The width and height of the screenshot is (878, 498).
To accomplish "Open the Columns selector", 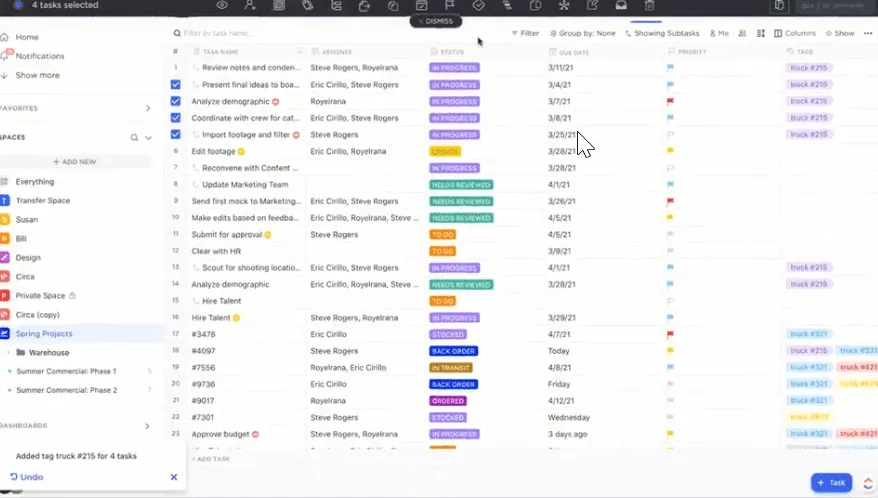I will (795, 34).
